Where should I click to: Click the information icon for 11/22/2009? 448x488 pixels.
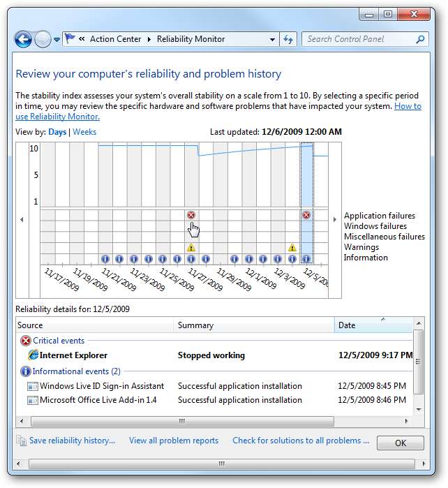(x=119, y=259)
